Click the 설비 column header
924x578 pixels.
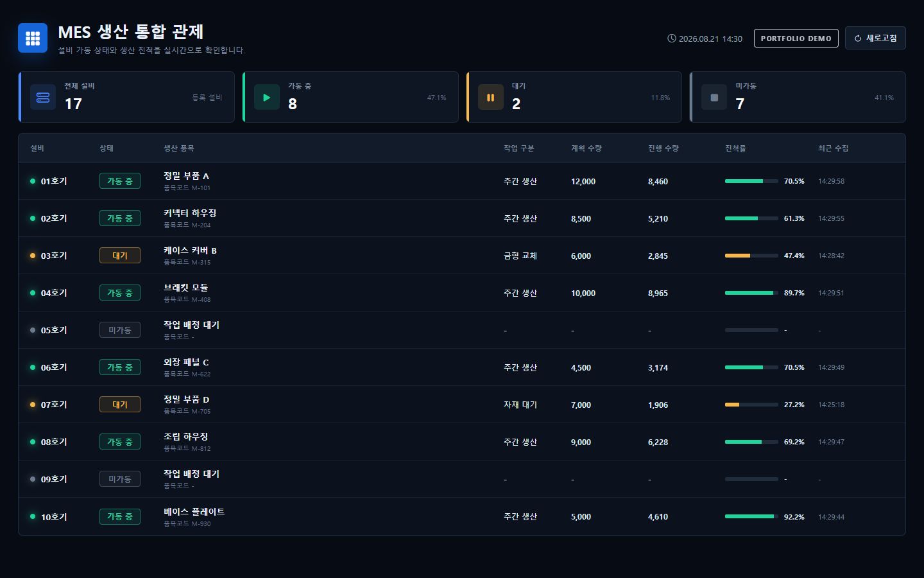point(37,148)
